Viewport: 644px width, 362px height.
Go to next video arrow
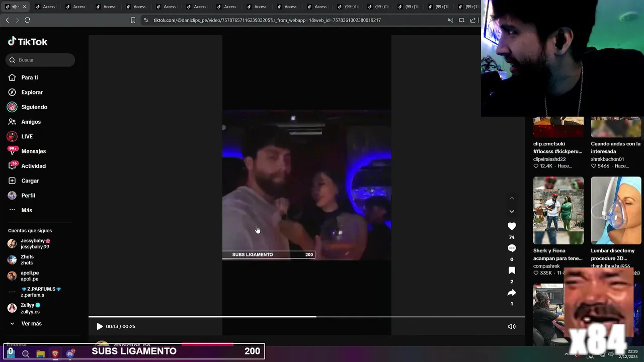(x=512, y=212)
